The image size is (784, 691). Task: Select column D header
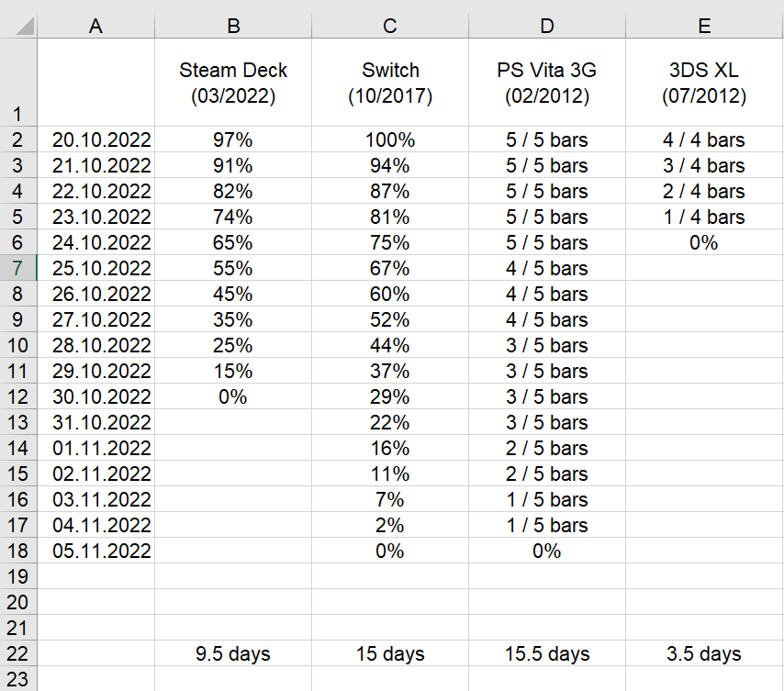547,26
